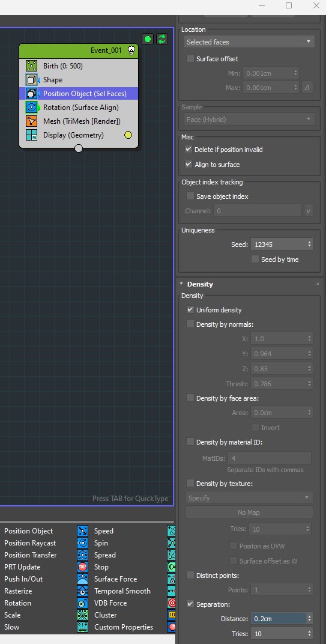Pick Position Raycast from the operator list
Image resolution: width=326 pixels, height=644 pixels.
[30, 543]
